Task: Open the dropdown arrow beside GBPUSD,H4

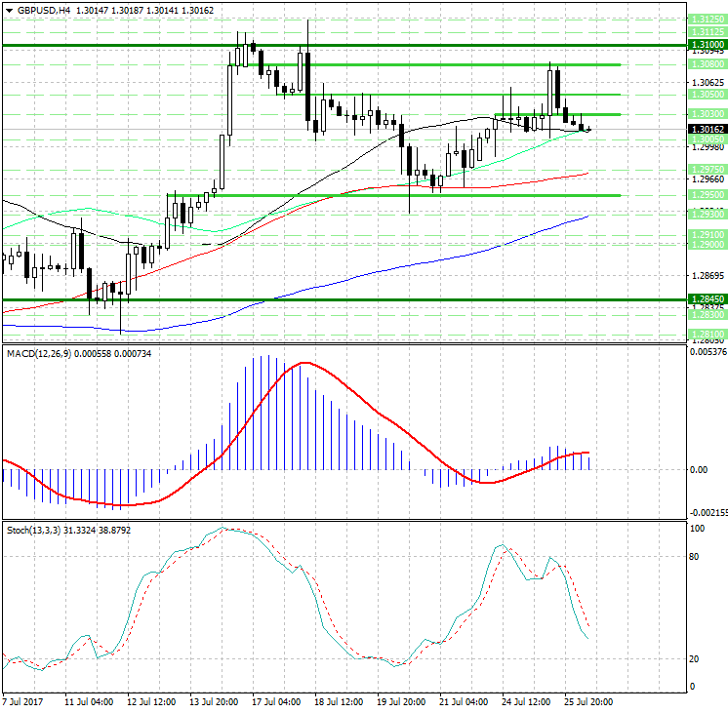Action: [x=8, y=10]
